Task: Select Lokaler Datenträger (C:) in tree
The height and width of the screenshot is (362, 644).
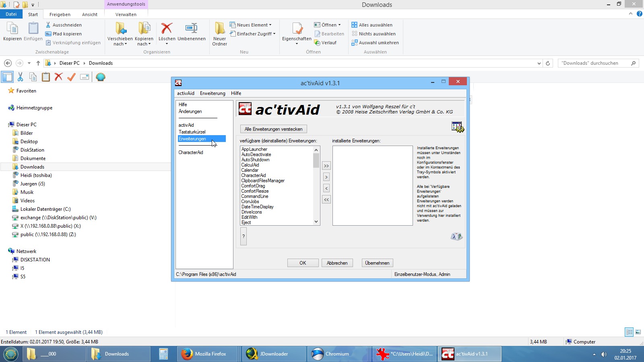Action: [x=45, y=209]
